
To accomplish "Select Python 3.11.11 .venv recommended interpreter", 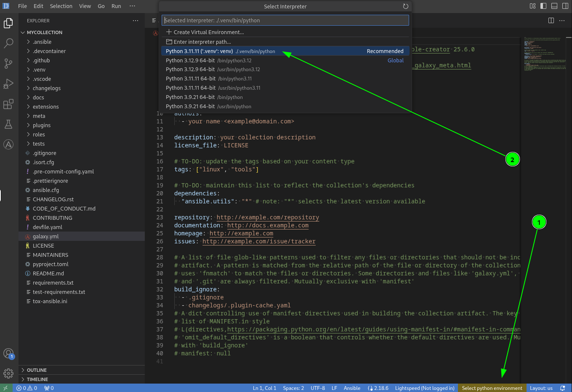I will tap(285, 51).
